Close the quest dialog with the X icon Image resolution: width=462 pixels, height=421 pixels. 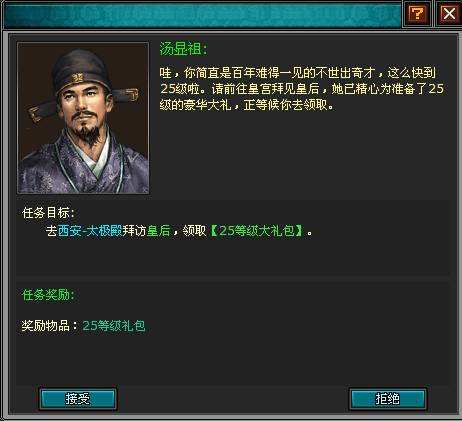(x=449, y=14)
